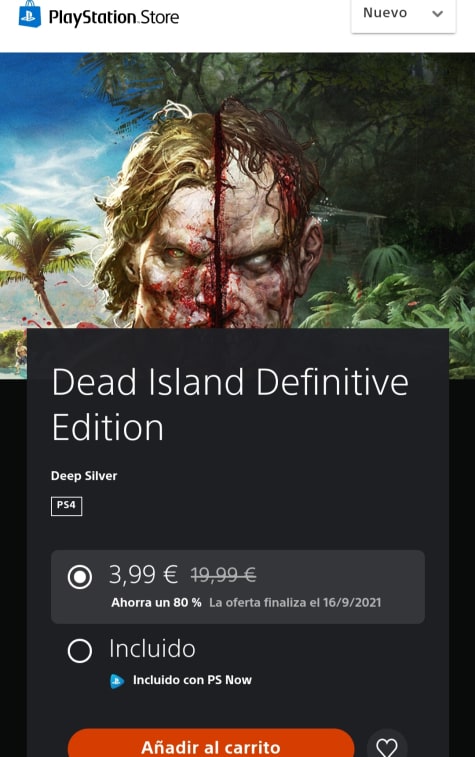475x757 pixels.
Task: Open the Nuevo dropdown menu
Action: [404, 14]
